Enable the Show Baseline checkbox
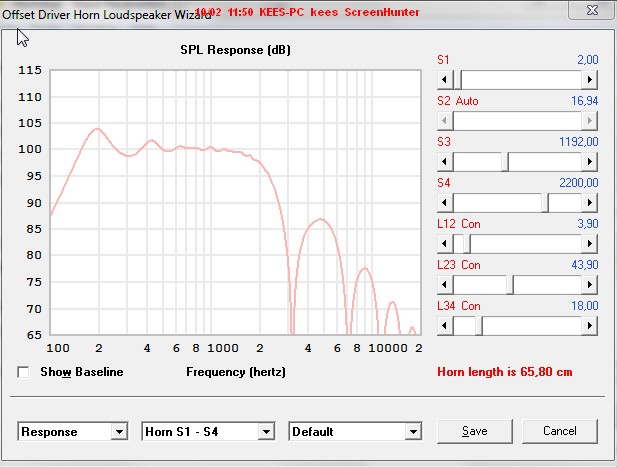617x467 pixels. click(23, 372)
